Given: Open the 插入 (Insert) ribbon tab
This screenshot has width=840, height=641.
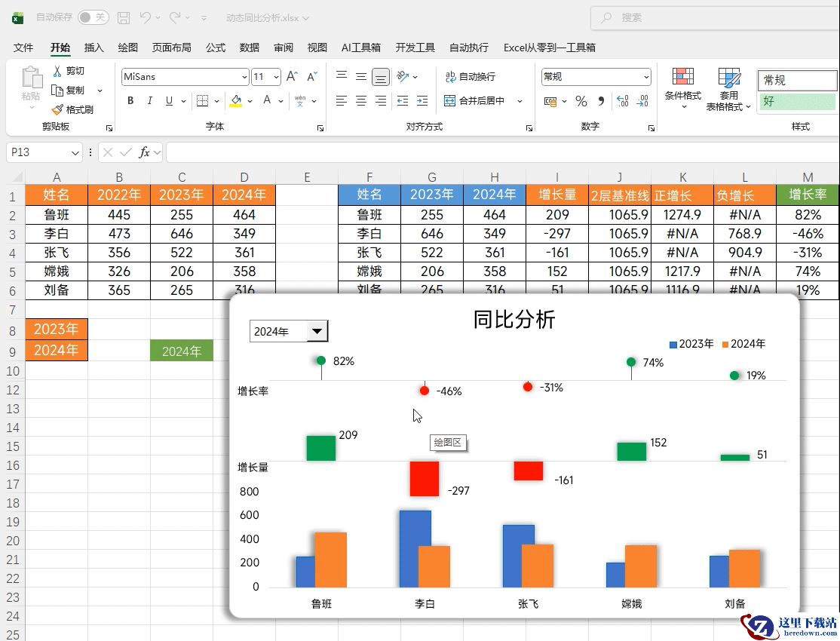Looking at the screenshot, I should 94,48.
